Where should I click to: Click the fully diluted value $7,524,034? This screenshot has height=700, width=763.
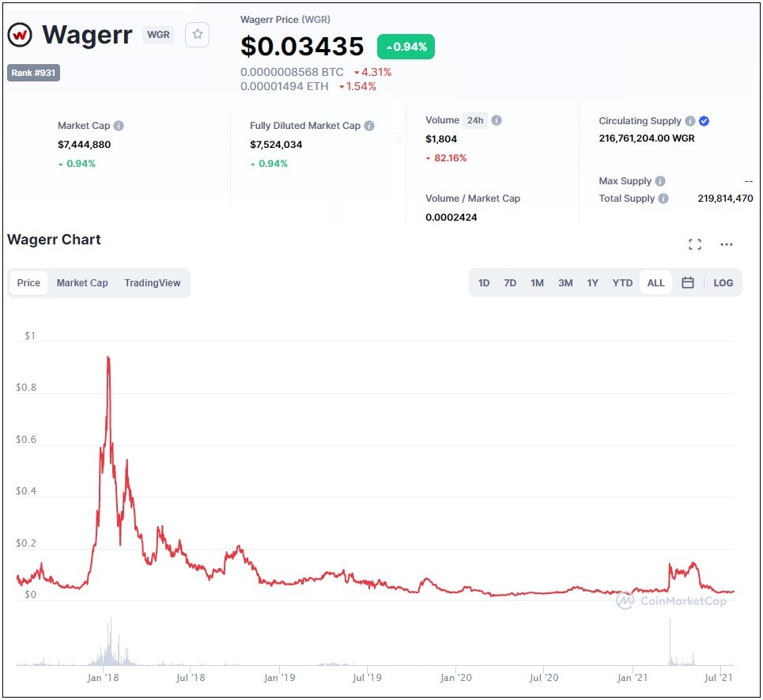point(276,145)
